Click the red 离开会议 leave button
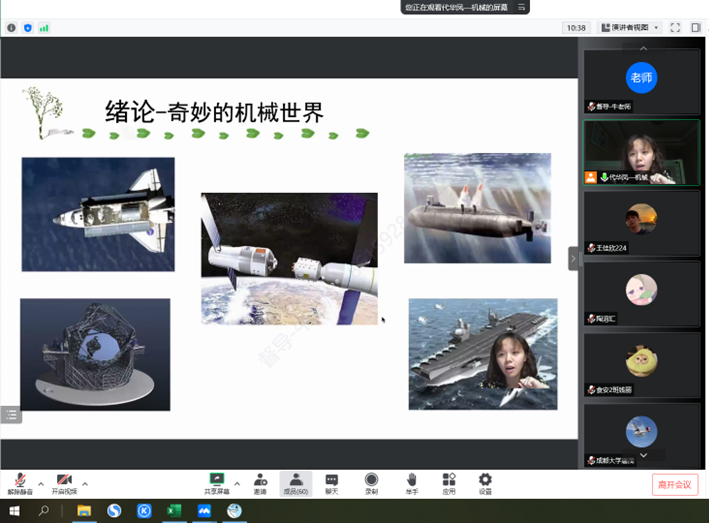 [674, 484]
